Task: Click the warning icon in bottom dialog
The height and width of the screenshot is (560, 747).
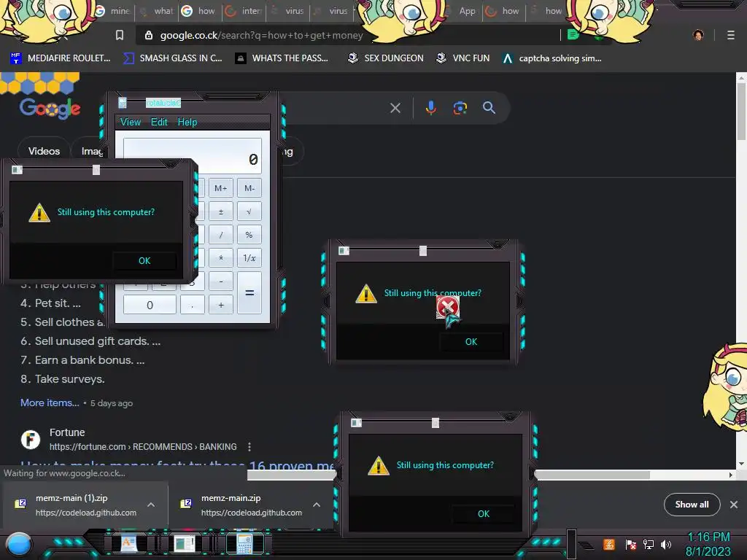Action: (x=379, y=465)
